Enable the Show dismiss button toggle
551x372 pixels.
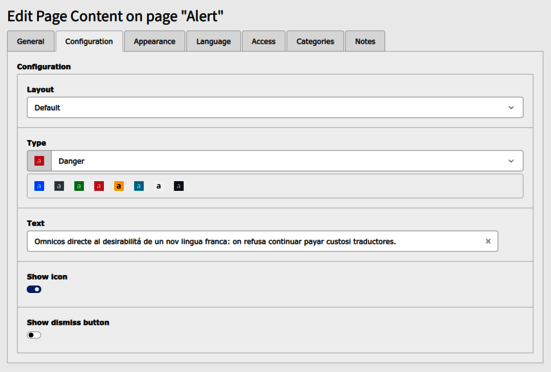click(34, 335)
